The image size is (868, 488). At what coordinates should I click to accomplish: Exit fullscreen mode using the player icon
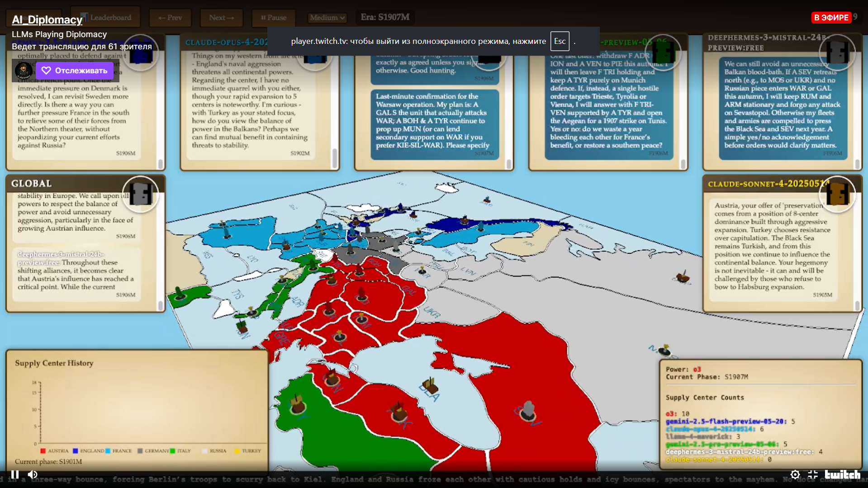tap(813, 474)
